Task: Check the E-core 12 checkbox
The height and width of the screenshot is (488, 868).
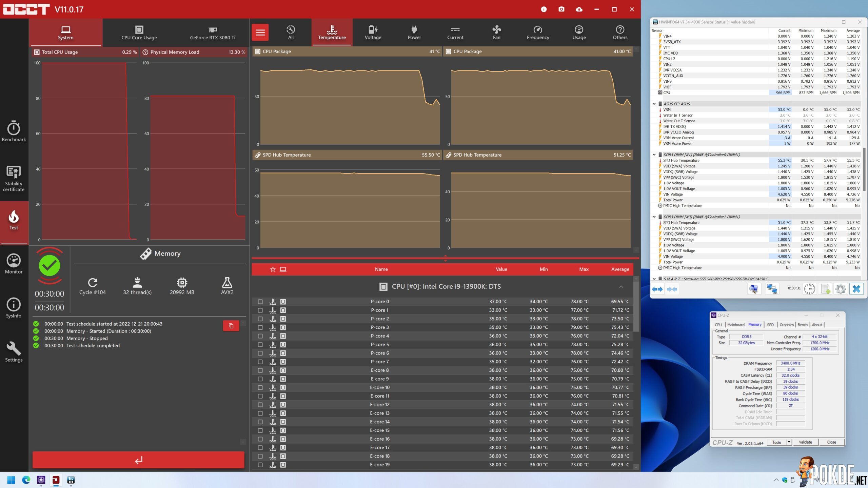Action: pyautogui.click(x=260, y=405)
